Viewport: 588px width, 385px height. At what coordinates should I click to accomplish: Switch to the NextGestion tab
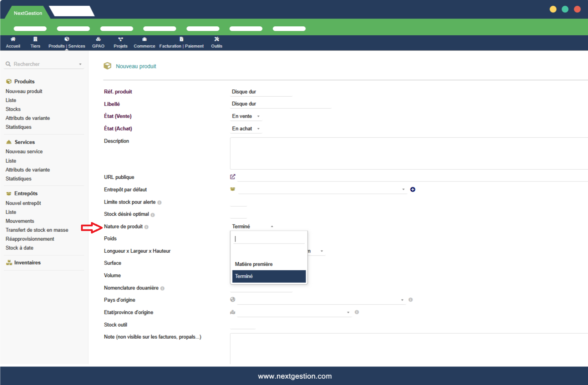tap(28, 13)
